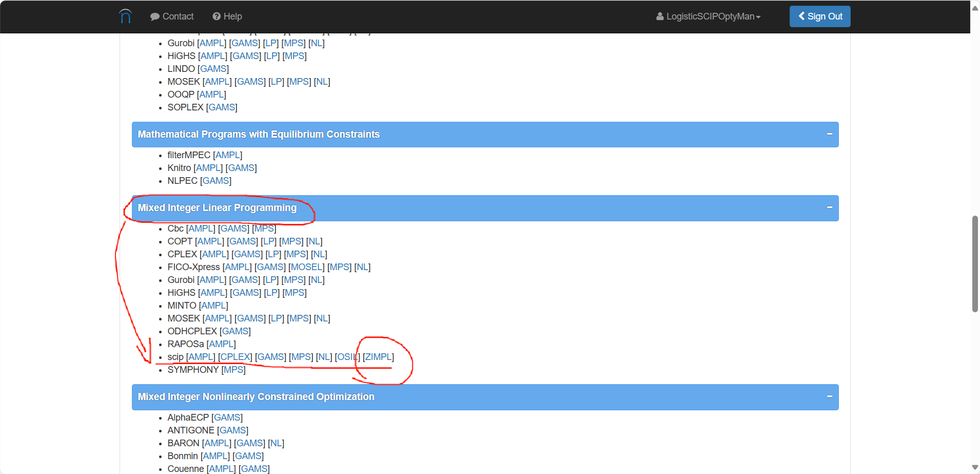Collapse the Mathematical Programs with Equilibrium Constraints section
Viewport: 980px width, 474px height.
point(829,134)
